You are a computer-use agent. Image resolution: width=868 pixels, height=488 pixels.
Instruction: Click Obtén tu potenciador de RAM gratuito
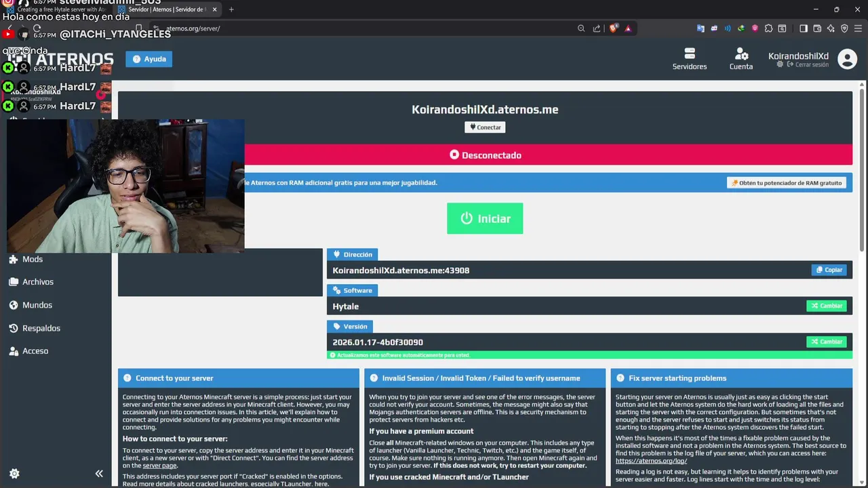coord(787,183)
